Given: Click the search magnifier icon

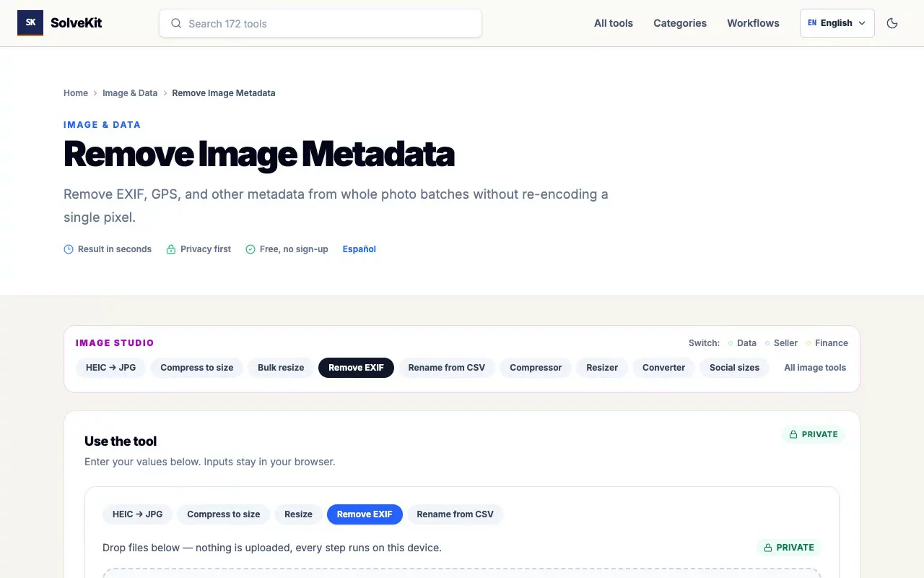Looking at the screenshot, I should [x=176, y=23].
